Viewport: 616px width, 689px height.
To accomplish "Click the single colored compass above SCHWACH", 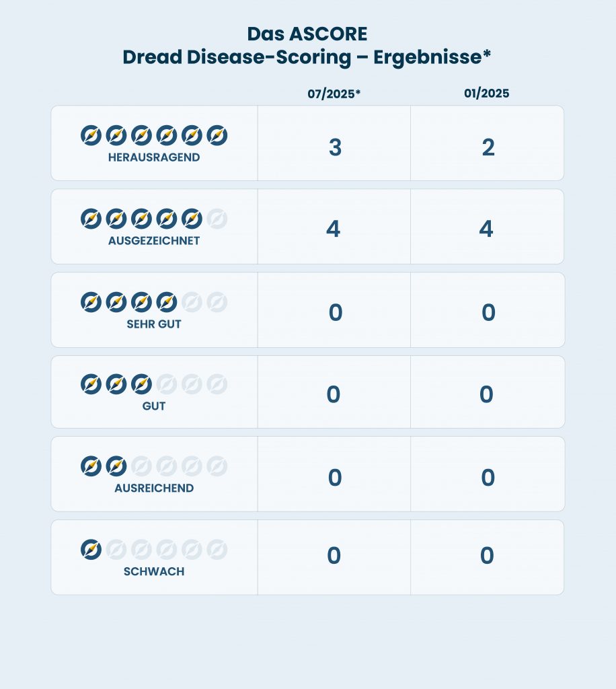I will [x=91, y=550].
